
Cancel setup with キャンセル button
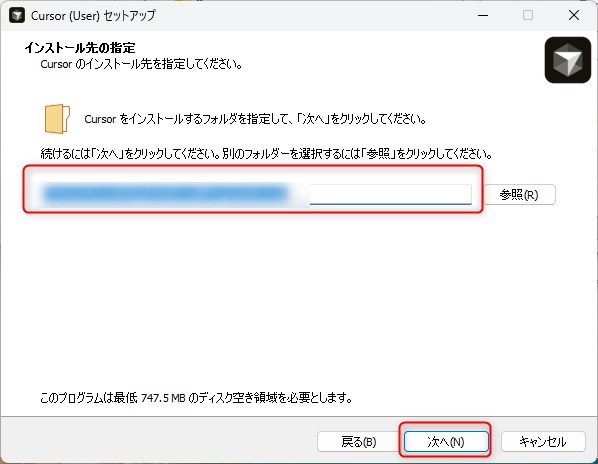(543, 442)
